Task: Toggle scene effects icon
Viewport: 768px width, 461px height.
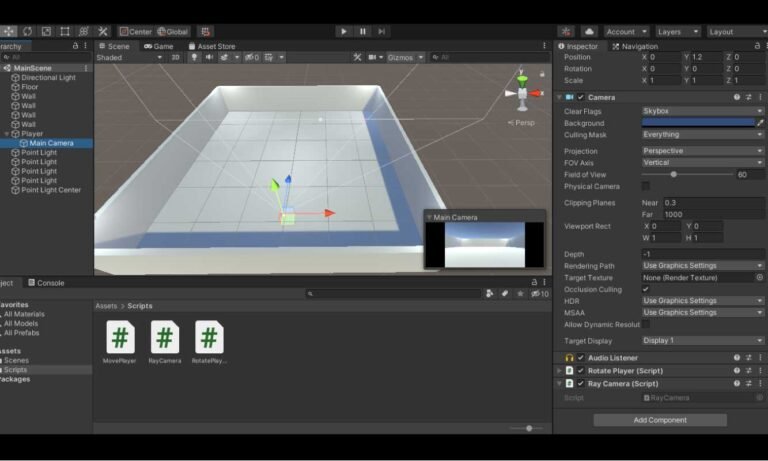Action: (224, 57)
